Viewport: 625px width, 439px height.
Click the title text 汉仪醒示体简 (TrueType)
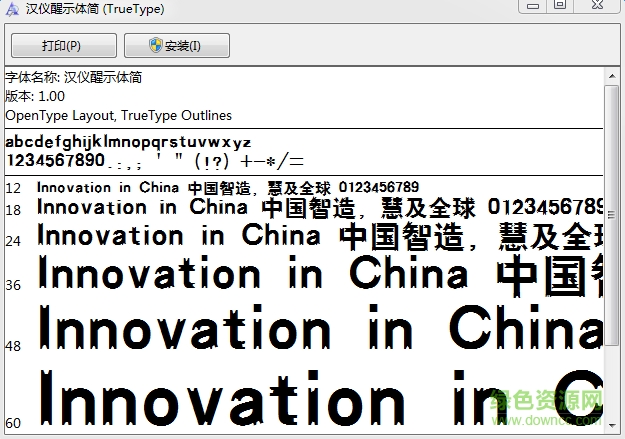[x=95, y=9]
